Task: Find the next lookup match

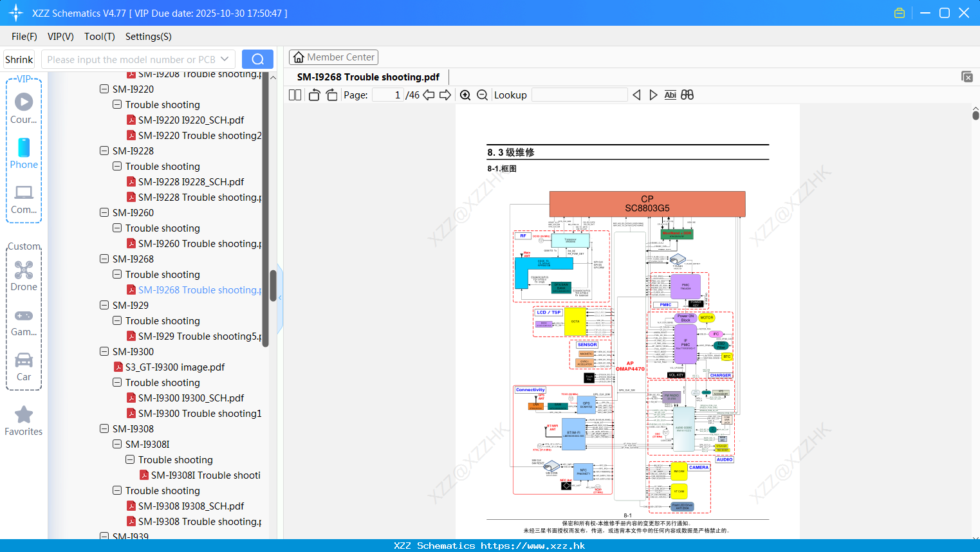Action: [653, 95]
